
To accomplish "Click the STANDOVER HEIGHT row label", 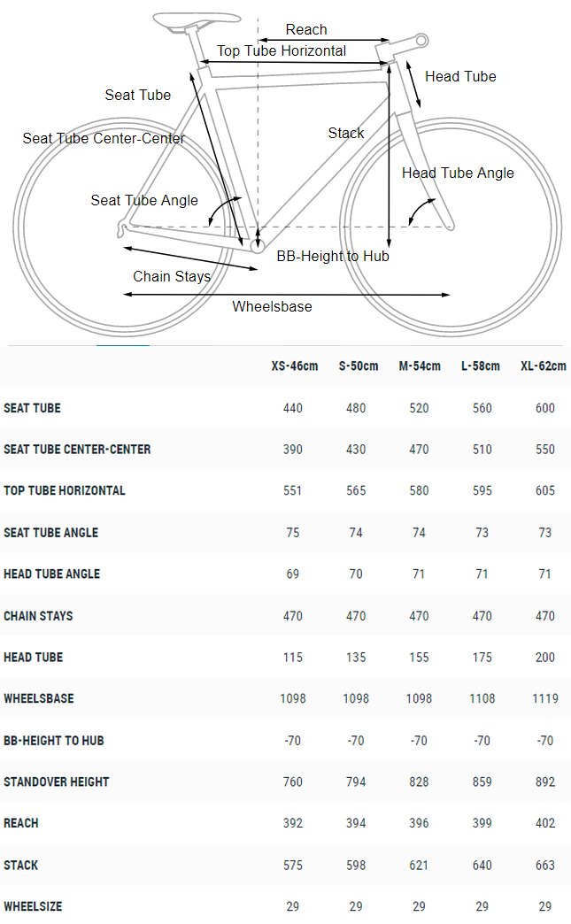I will (x=57, y=782).
